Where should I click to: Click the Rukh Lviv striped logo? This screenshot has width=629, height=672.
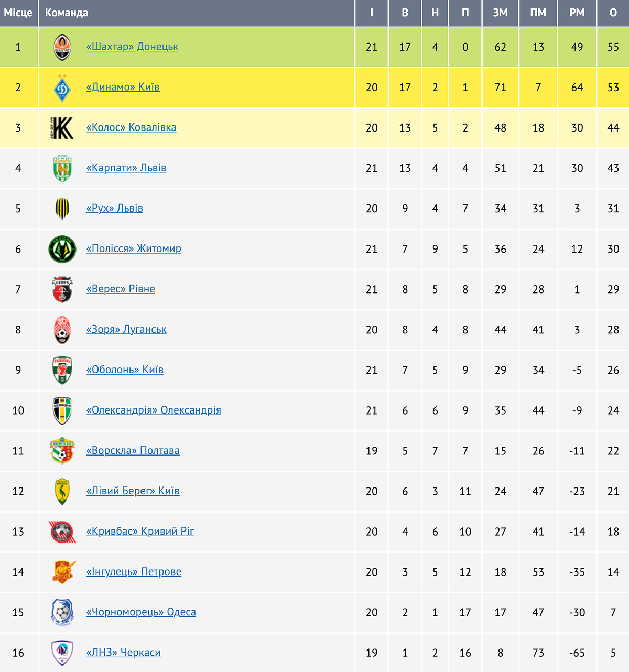(62, 209)
